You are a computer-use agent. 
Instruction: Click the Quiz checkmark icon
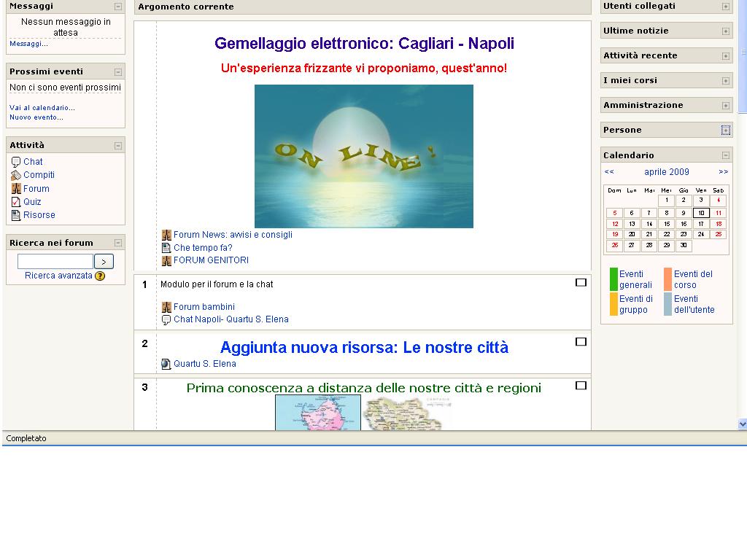coord(16,202)
